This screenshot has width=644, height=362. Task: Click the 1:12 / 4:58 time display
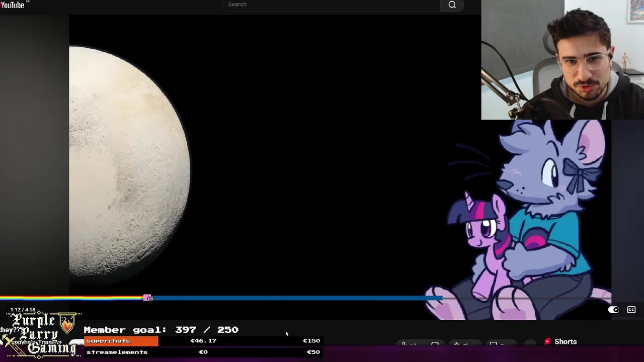(x=23, y=310)
